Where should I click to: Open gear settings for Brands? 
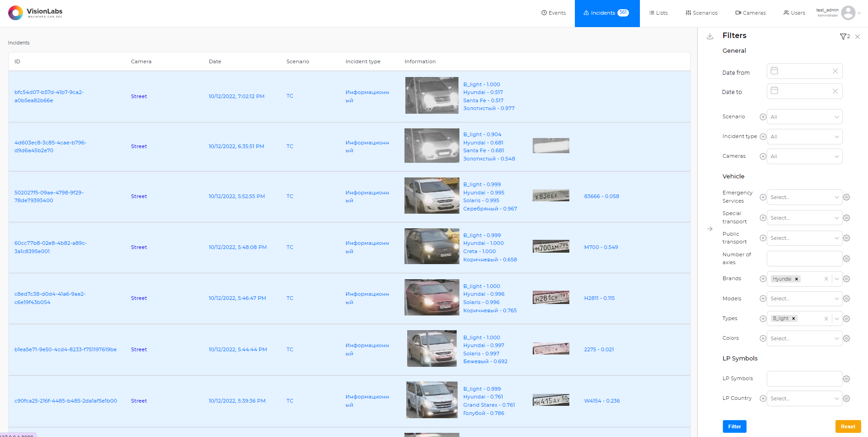tap(846, 279)
